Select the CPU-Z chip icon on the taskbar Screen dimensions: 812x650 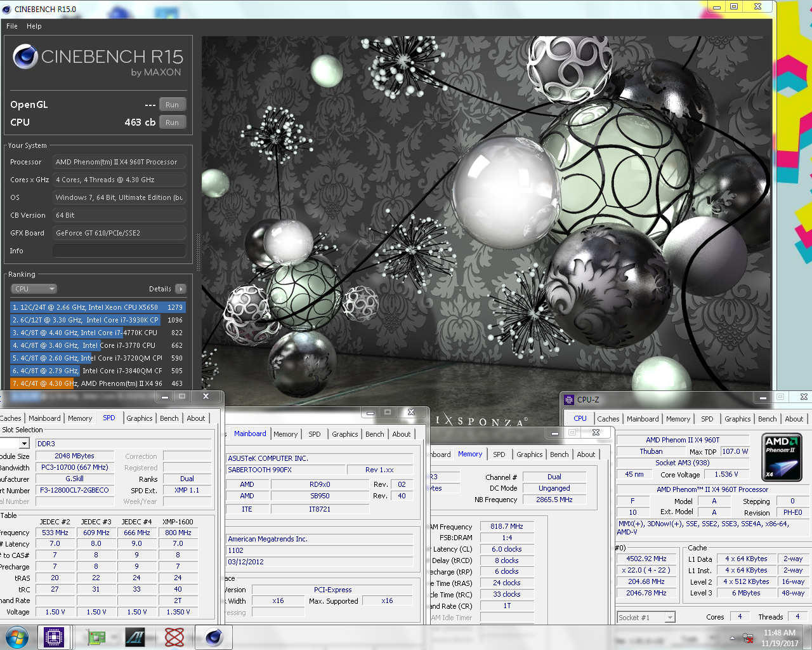point(55,637)
